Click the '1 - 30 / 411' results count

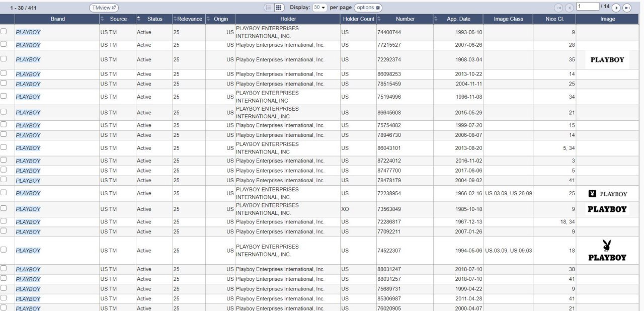point(24,8)
